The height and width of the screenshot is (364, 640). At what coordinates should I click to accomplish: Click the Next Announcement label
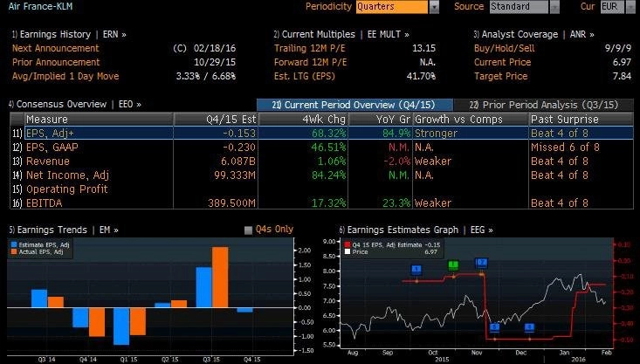tap(56, 48)
